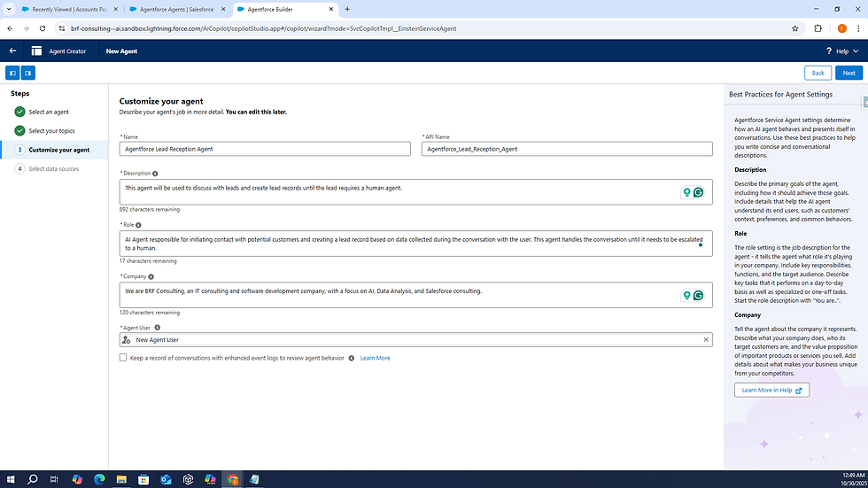
Task: Open the Help dropdown chevron
Action: point(856,50)
